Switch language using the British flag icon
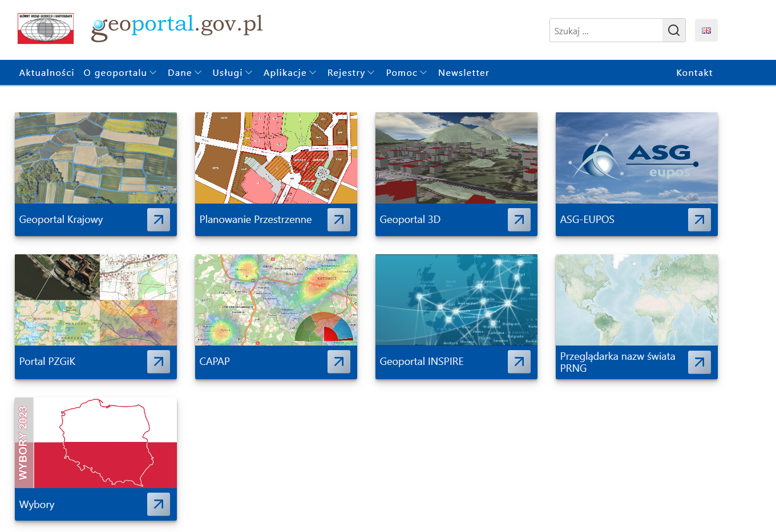This screenshot has height=532, width=776. coord(706,30)
